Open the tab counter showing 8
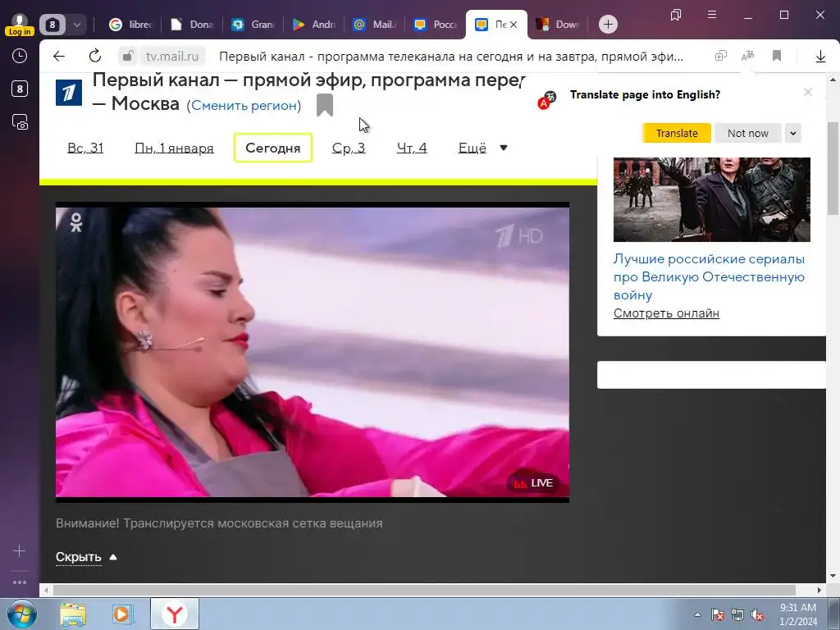840x630 pixels. click(x=52, y=24)
